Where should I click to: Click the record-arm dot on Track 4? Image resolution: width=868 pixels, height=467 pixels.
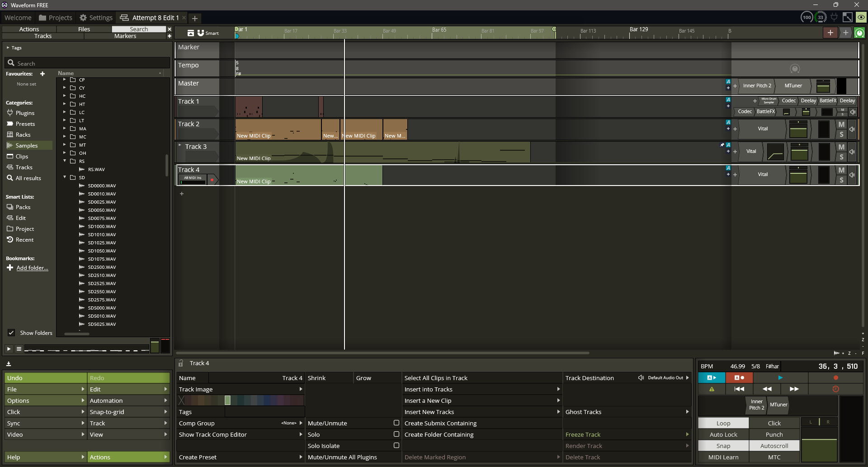212,180
